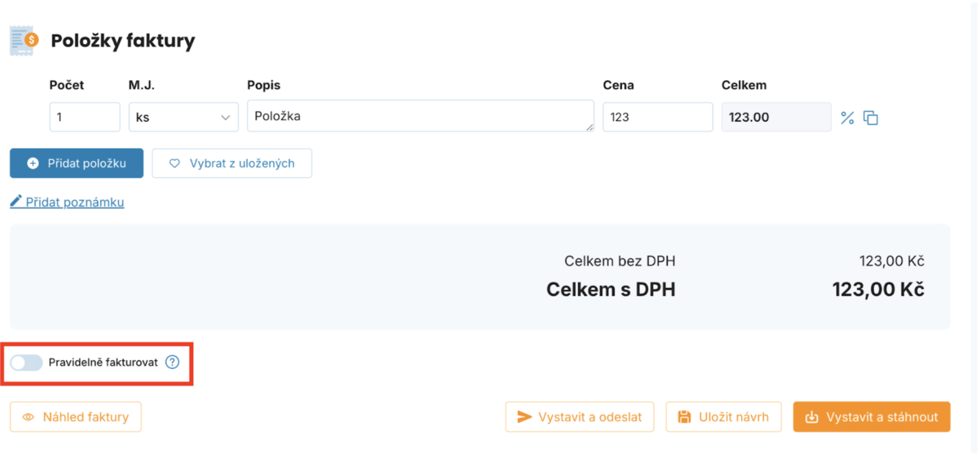This screenshot has height=455, width=980.
Task: Click the pencil icon beside Přidat poznámku
Action: click(x=16, y=201)
